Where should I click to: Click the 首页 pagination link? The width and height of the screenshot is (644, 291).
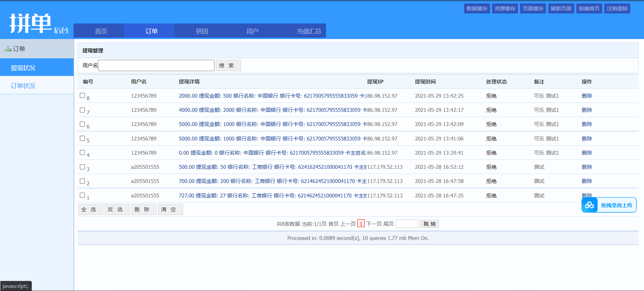[x=333, y=224]
